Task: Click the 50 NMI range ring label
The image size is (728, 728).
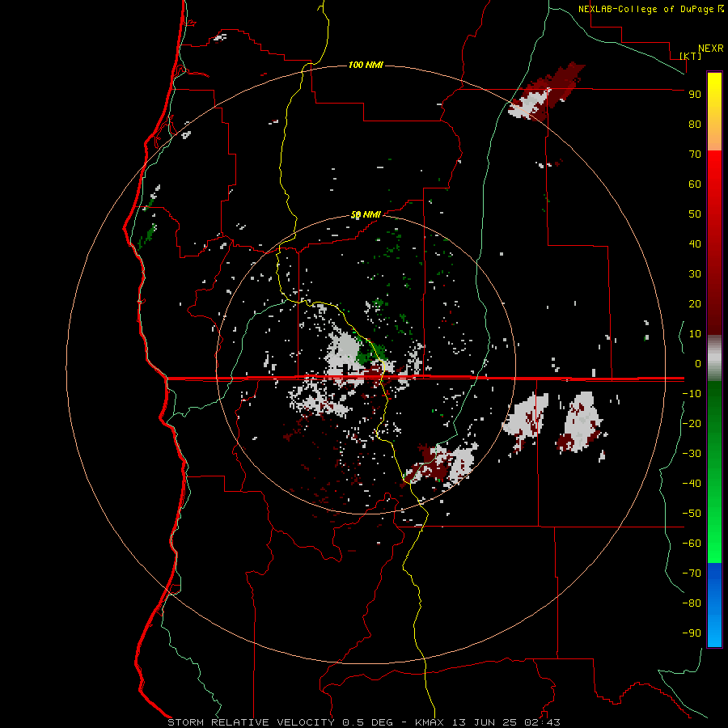Action: pos(366,214)
